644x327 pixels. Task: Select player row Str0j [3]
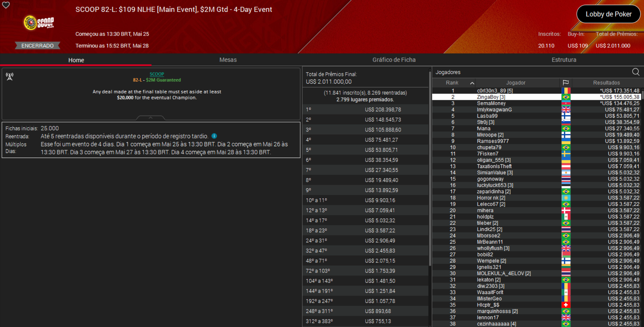click(x=537, y=122)
